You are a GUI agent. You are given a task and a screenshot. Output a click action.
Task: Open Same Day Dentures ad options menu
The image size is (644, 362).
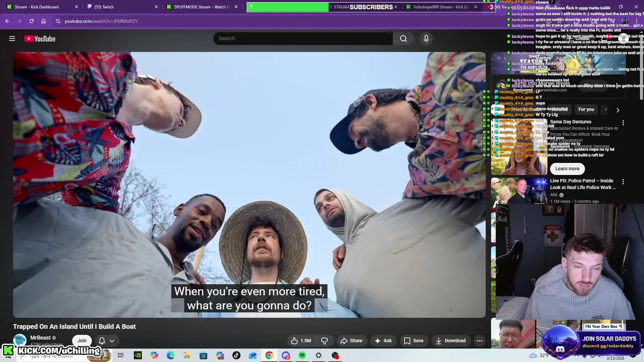[623, 123]
